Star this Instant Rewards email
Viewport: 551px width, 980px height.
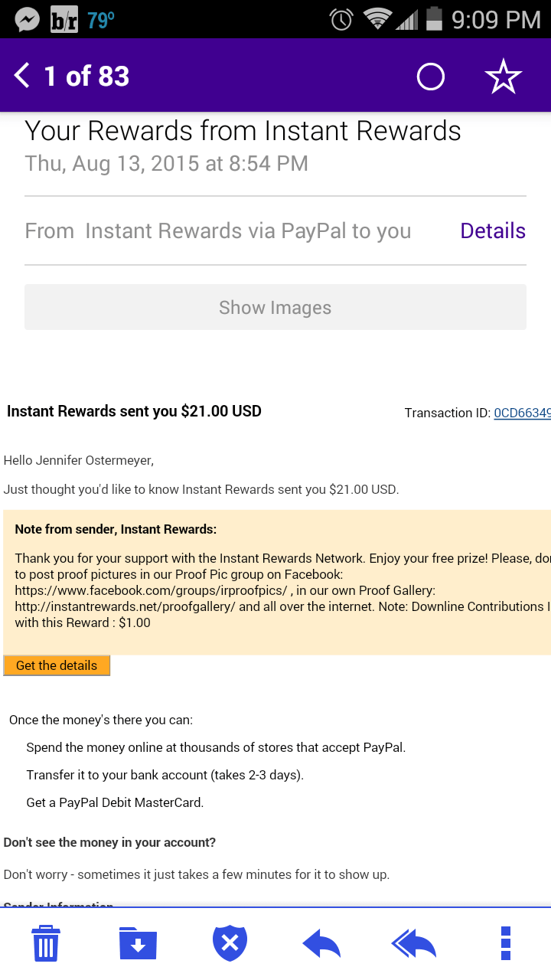503,77
